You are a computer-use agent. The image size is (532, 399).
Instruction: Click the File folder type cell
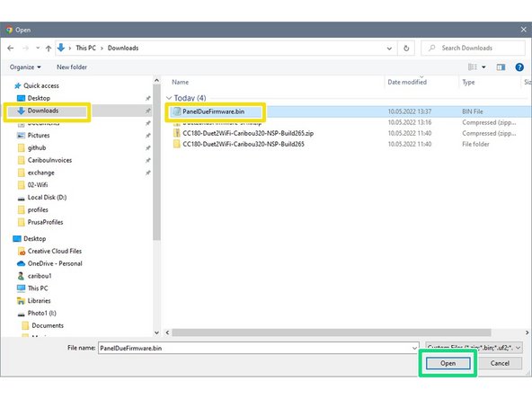(x=475, y=144)
